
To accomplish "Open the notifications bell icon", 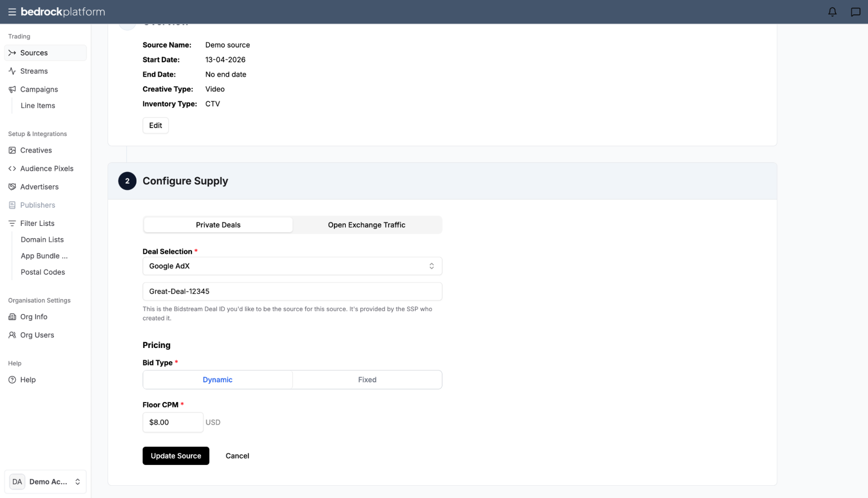I will tap(832, 12).
